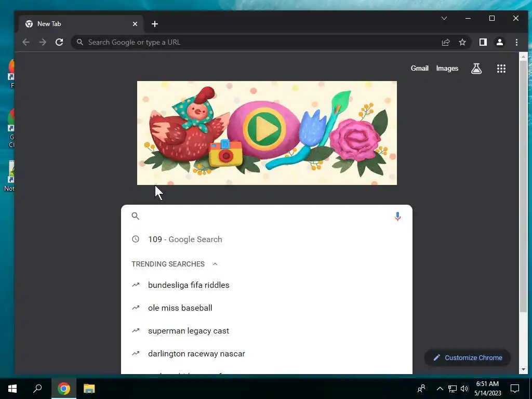Click the clock history icon beside 109
This screenshot has height=399, width=532.
click(136, 239)
